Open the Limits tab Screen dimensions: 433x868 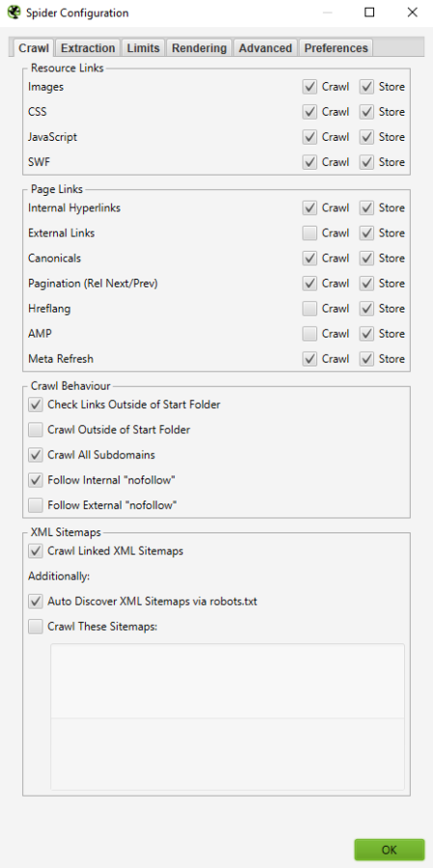(x=144, y=48)
